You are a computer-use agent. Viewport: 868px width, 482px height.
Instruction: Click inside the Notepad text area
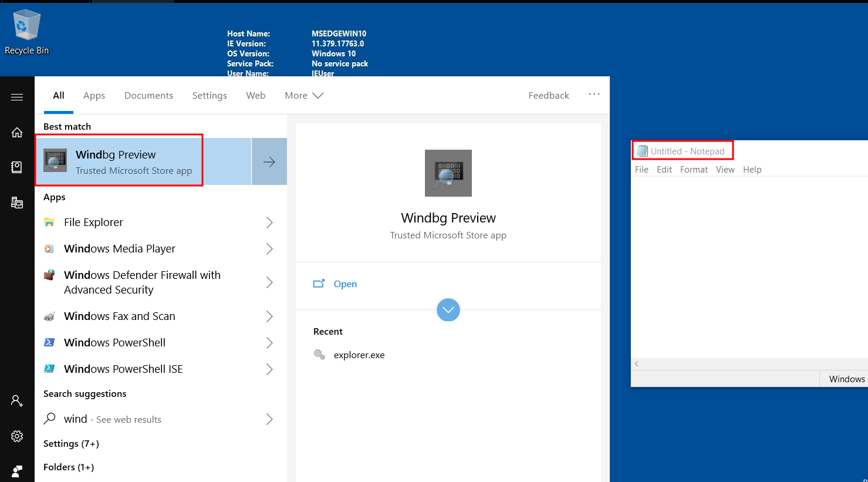pos(749,267)
